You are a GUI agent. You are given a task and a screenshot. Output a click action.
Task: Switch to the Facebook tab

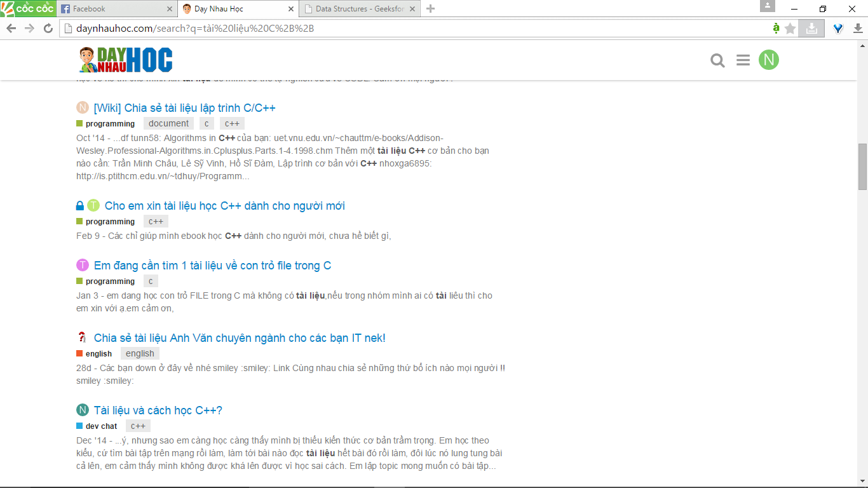(x=114, y=9)
